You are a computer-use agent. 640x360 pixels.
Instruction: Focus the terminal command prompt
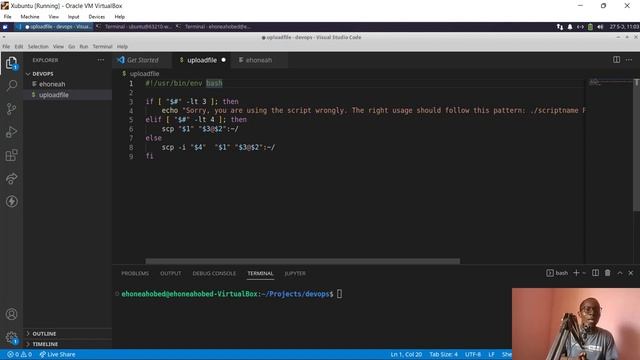[x=339, y=294]
